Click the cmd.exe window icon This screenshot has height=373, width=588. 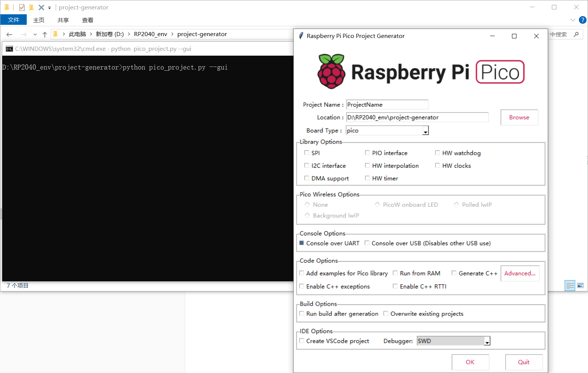tap(9, 49)
